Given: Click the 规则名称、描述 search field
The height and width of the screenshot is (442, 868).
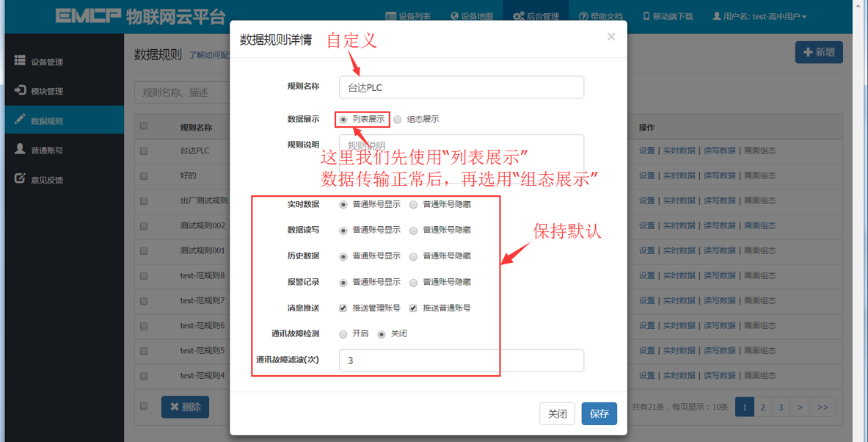Looking at the screenshot, I should 183,93.
